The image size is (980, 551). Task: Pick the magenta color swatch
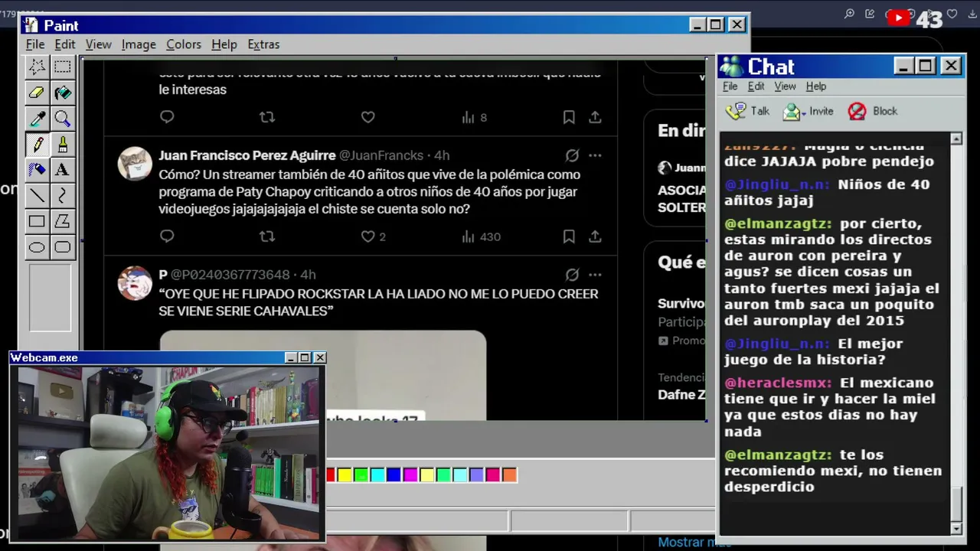tap(410, 475)
